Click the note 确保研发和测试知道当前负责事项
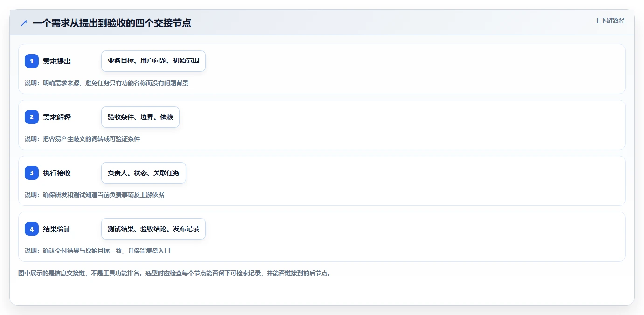This screenshot has height=315, width=644. point(94,195)
